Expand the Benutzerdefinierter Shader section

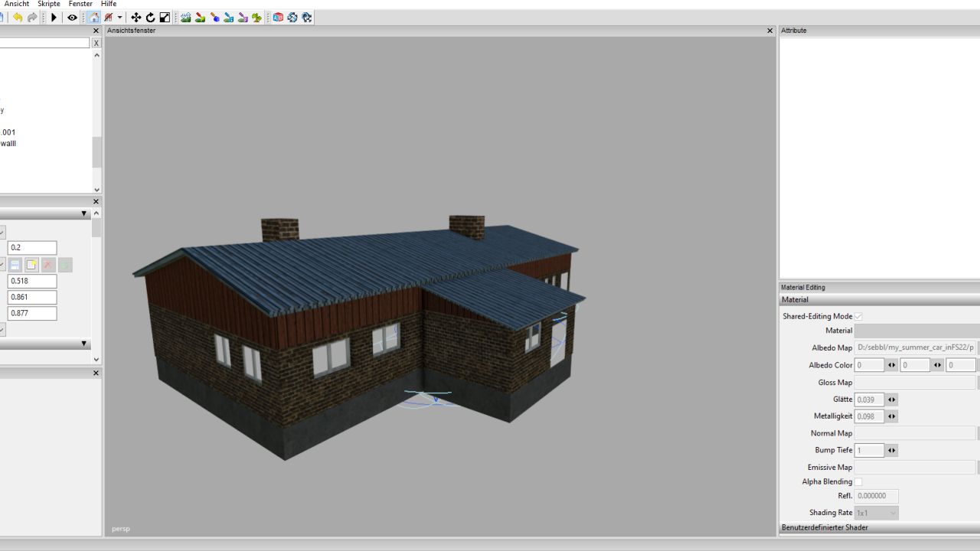(x=824, y=527)
